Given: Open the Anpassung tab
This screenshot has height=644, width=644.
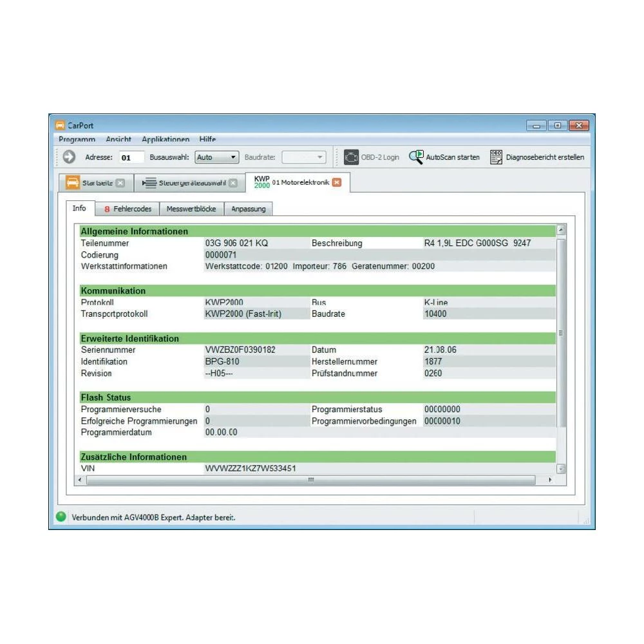Looking at the screenshot, I should pyautogui.click(x=249, y=209).
